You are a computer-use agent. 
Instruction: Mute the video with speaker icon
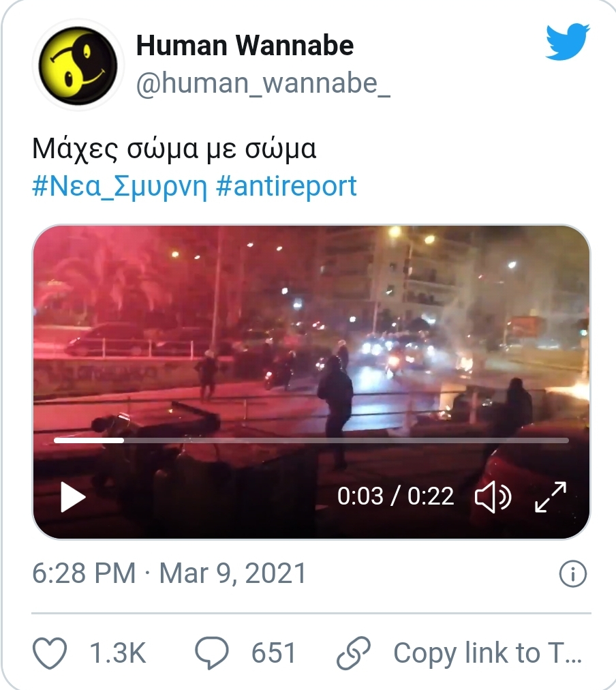pos(493,497)
